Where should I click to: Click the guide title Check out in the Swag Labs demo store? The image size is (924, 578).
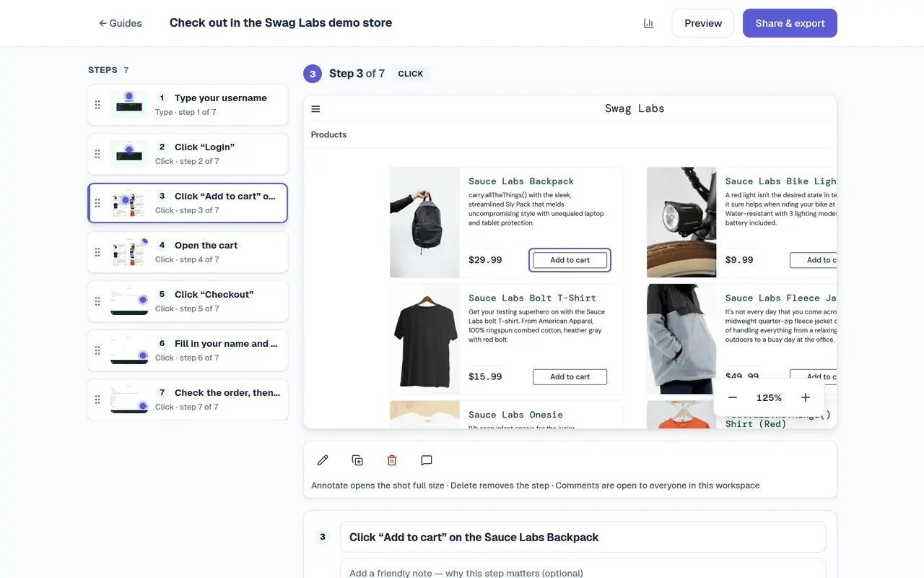[281, 23]
